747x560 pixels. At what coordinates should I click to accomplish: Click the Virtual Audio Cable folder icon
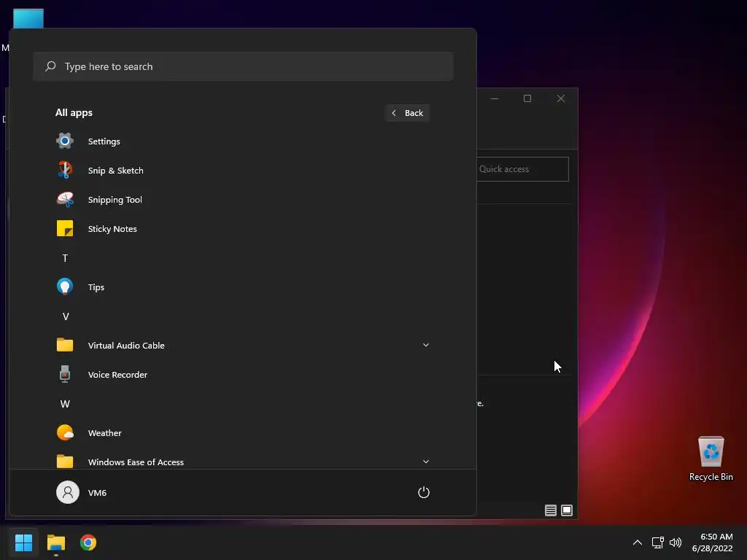(x=65, y=345)
